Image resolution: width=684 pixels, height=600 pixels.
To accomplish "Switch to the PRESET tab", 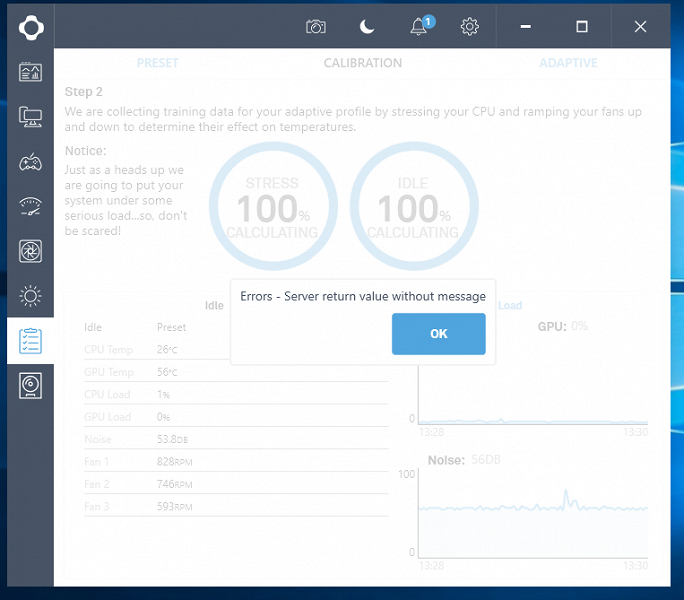I will [x=157, y=63].
